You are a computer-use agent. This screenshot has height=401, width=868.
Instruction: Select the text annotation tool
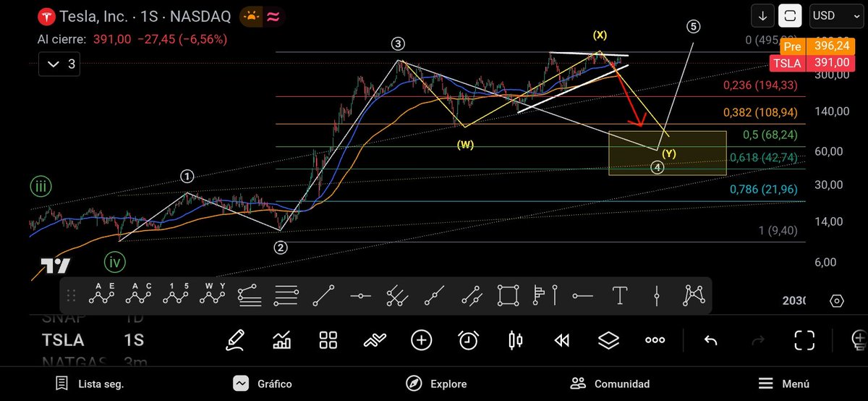tap(619, 295)
